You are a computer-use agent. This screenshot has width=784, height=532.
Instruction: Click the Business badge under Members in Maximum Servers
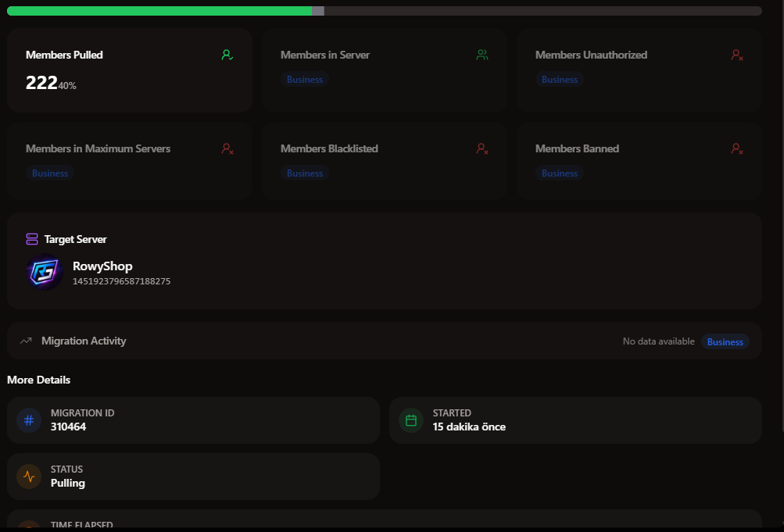[50, 173]
